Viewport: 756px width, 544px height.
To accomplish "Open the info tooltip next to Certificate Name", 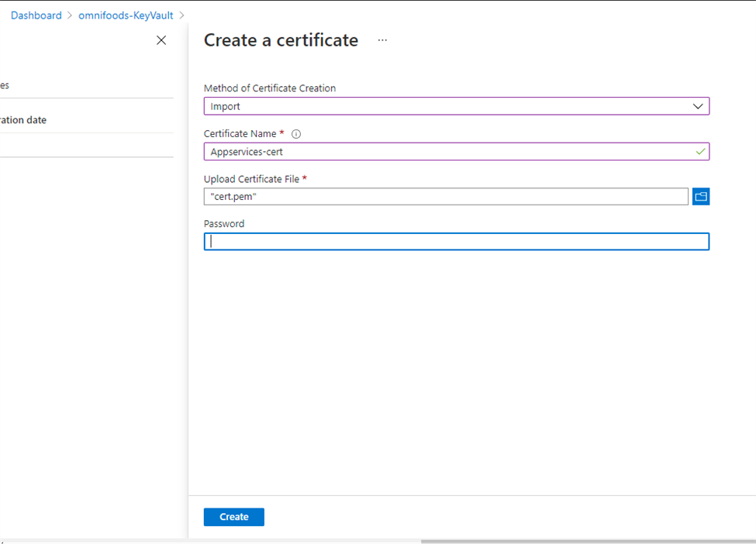I will click(x=296, y=134).
